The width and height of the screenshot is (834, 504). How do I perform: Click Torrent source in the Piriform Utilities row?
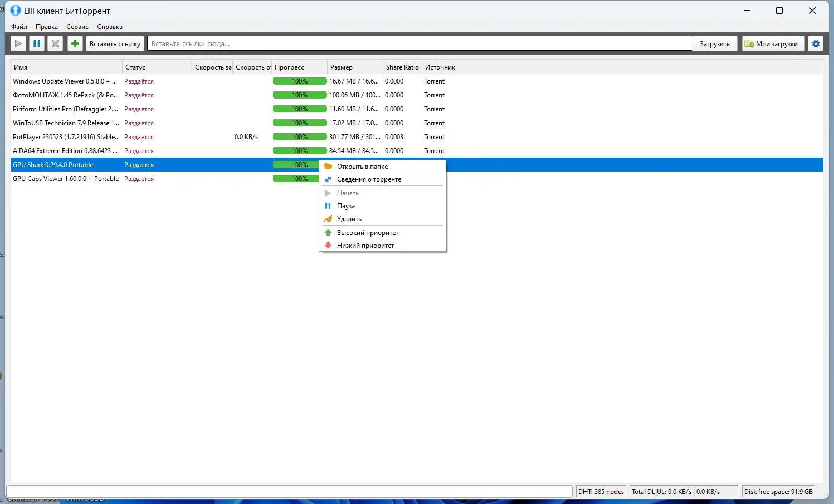click(435, 109)
